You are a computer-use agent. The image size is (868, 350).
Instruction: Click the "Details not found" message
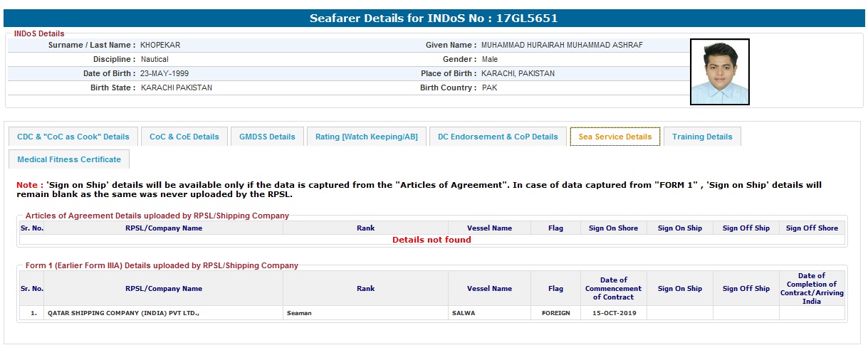(432, 240)
